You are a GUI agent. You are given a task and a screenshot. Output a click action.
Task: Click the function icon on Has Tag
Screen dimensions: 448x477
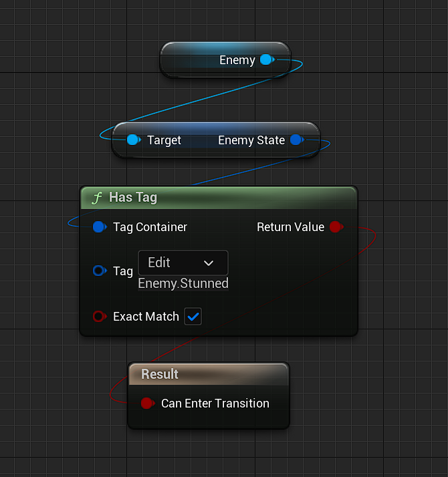pyautogui.click(x=97, y=198)
